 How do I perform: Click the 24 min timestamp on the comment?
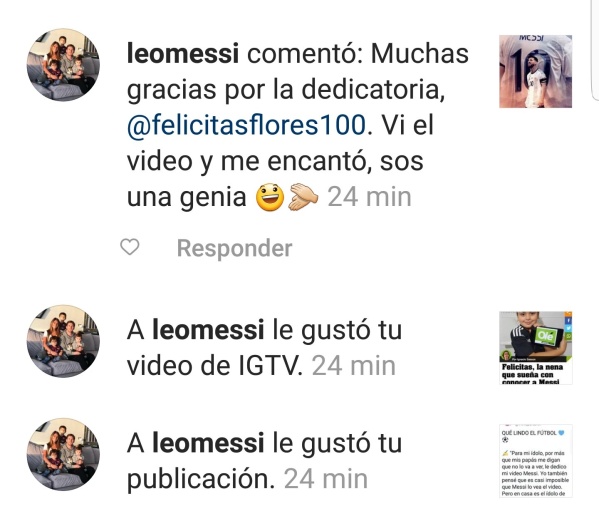(369, 197)
